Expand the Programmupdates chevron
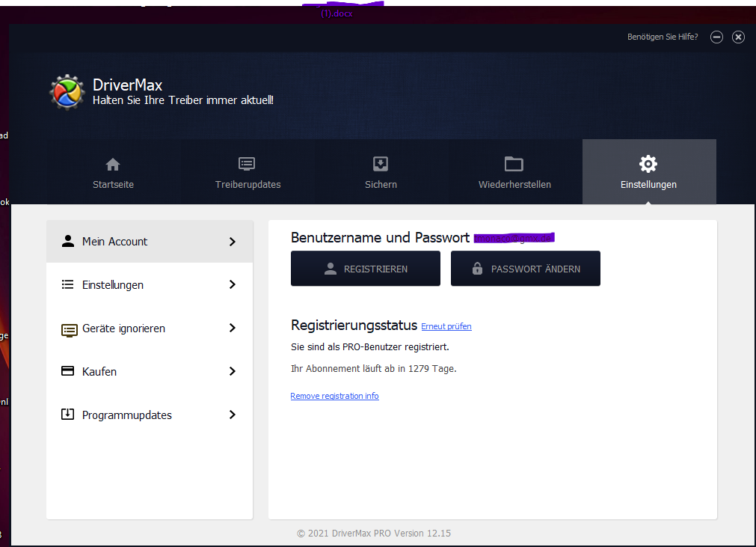This screenshot has height=547, width=756. coord(233,415)
